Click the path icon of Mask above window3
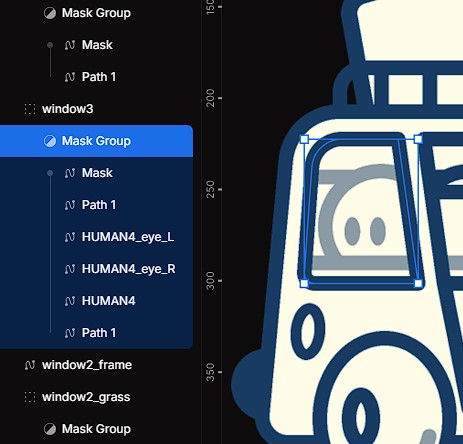This screenshot has height=444, width=463. [70, 45]
